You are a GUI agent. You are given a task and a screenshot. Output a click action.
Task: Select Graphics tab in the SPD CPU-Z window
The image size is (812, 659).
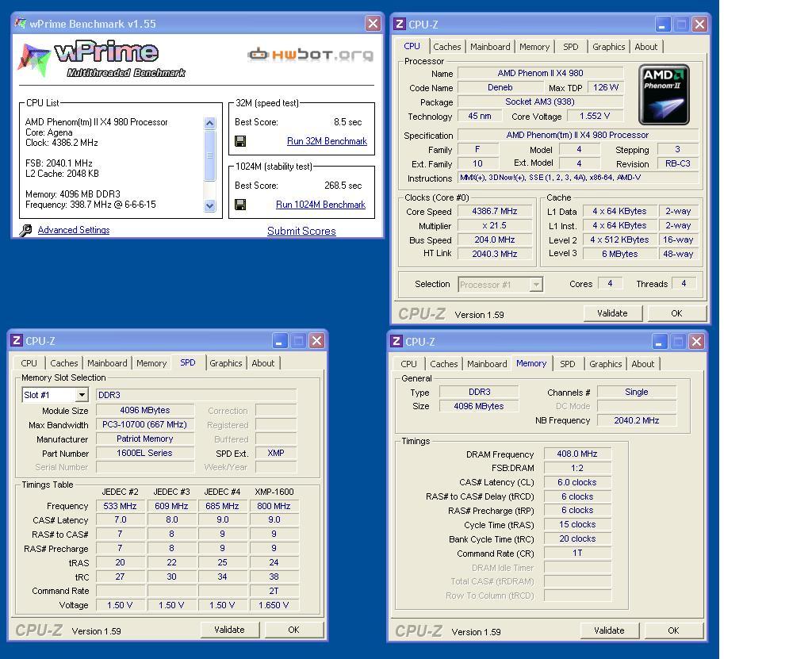pyautogui.click(x=226, y=363)
